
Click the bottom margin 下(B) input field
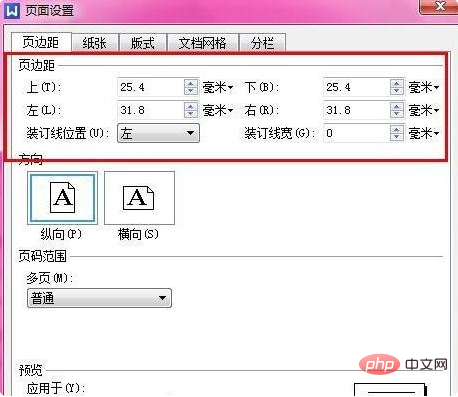(356, 87)
